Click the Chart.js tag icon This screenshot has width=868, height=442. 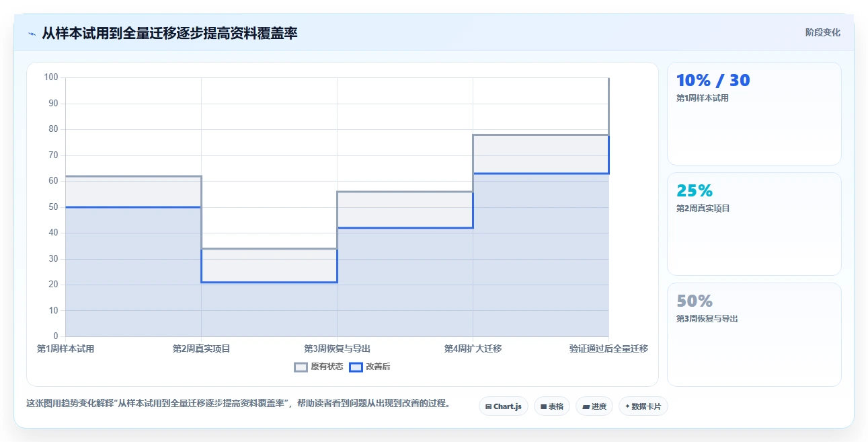[x=488, y=406]
